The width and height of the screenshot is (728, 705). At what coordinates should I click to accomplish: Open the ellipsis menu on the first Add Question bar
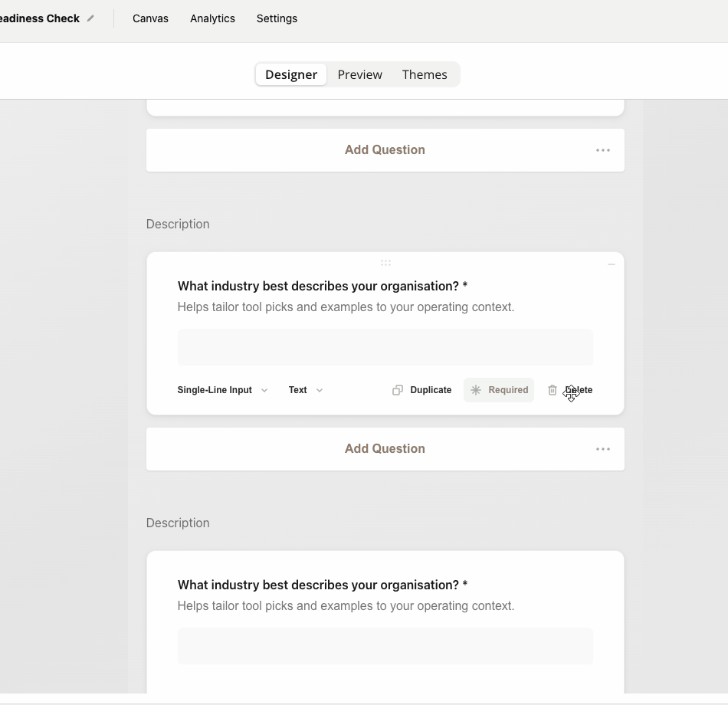[x=603, y=149]
